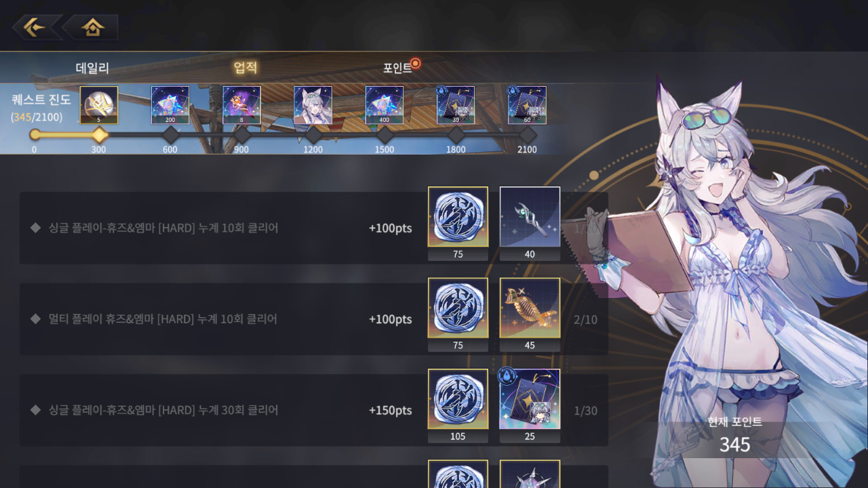Open the 업적 tab
The height and width of the screenshot is (488, 868).
tap(245, 68)
